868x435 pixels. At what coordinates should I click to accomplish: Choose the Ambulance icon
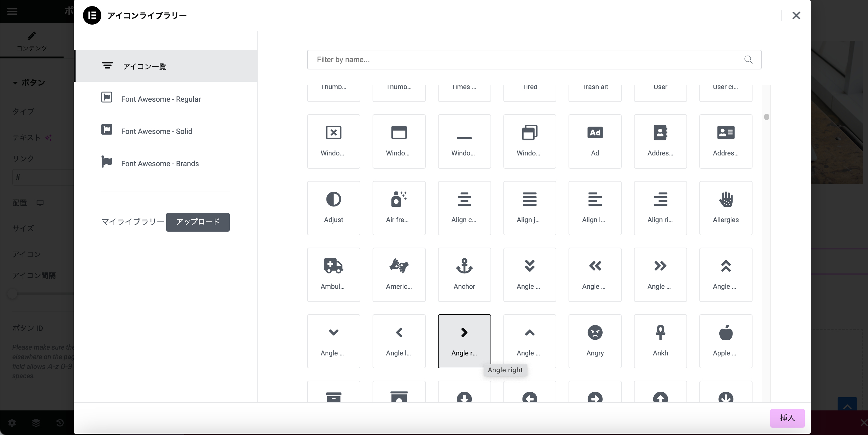(333, 274)
